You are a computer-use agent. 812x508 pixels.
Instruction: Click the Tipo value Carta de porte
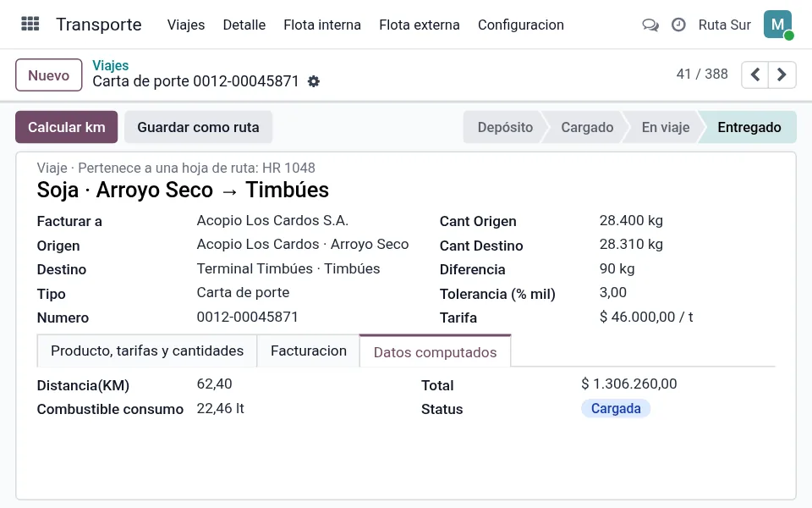(243, 292)
